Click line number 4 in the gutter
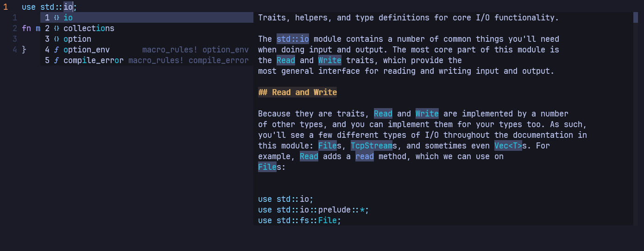This screenshot has width=644, height=251. (15, 50)
